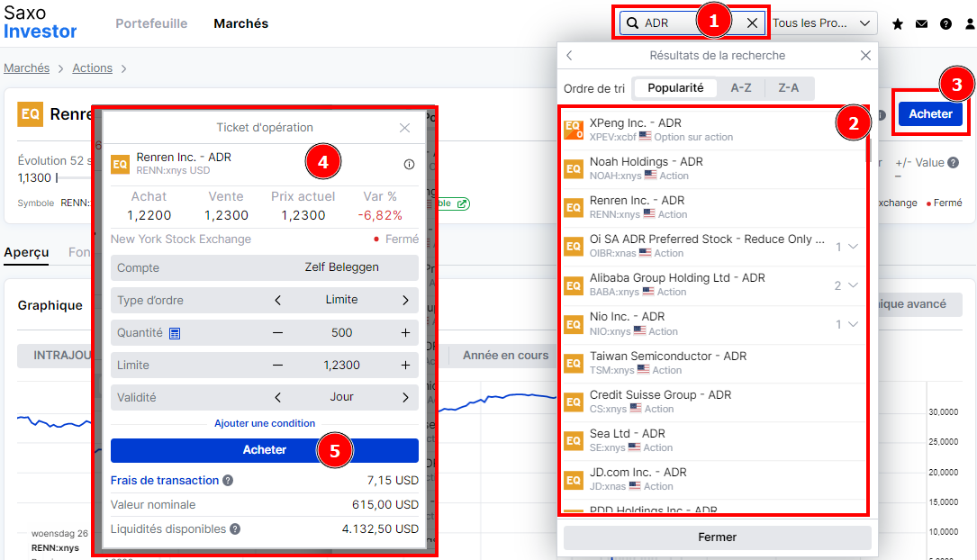Open the Portefeuille tab

151,23
